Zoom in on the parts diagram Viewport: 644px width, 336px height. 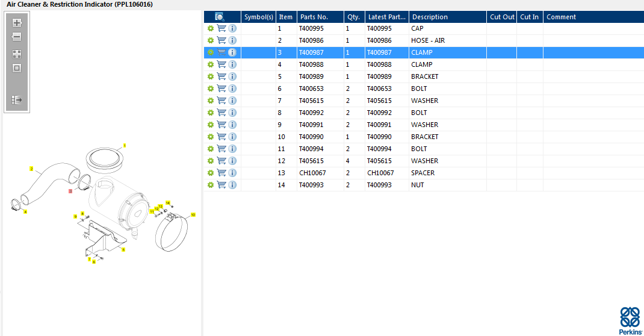click(x=17, y=23)
